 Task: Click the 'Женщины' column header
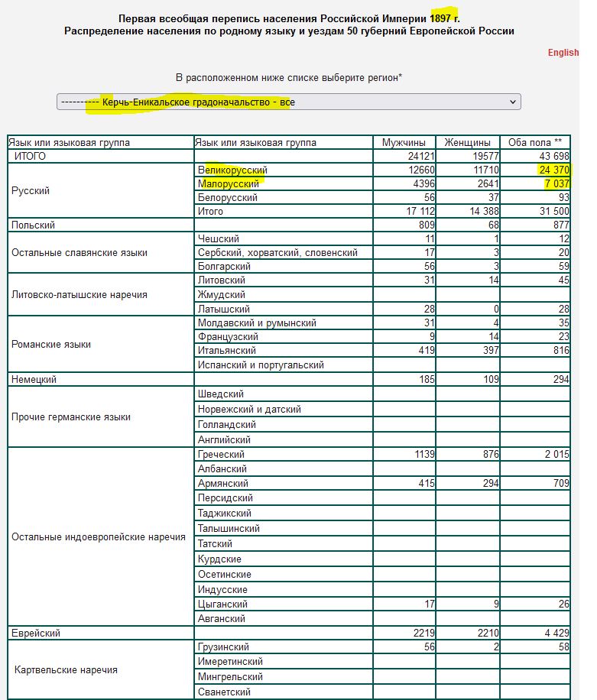tap(467, 142)
